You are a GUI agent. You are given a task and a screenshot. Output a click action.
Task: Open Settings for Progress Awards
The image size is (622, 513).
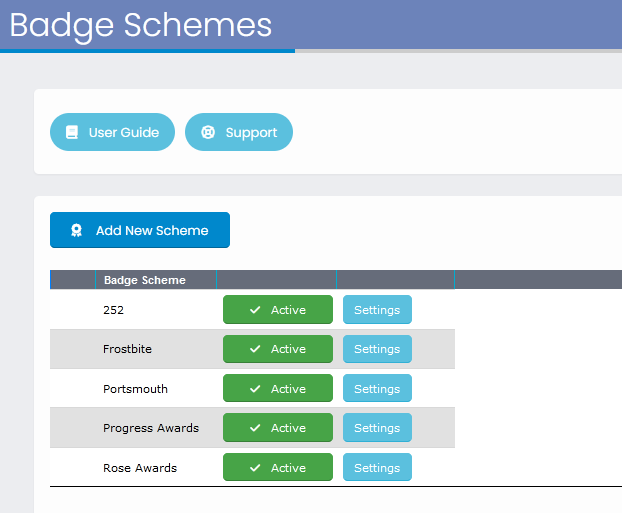pos(377,427)
